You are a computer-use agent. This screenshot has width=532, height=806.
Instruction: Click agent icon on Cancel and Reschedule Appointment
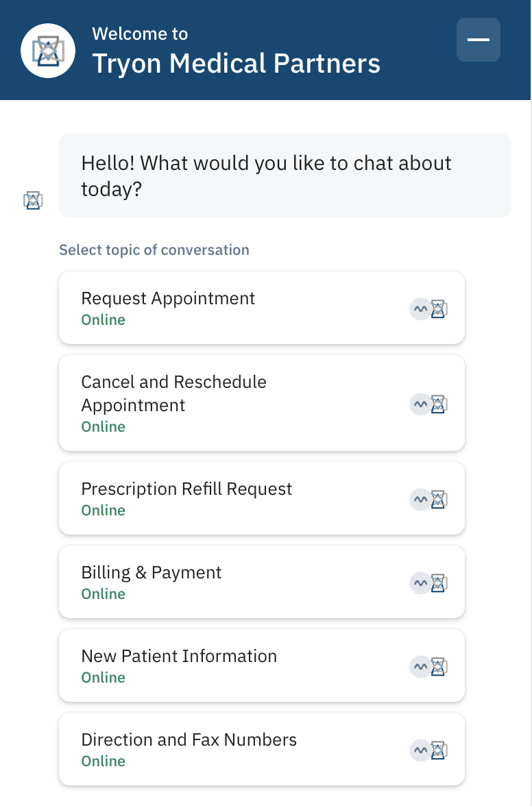pyautogui.click(x=438, y=404)
